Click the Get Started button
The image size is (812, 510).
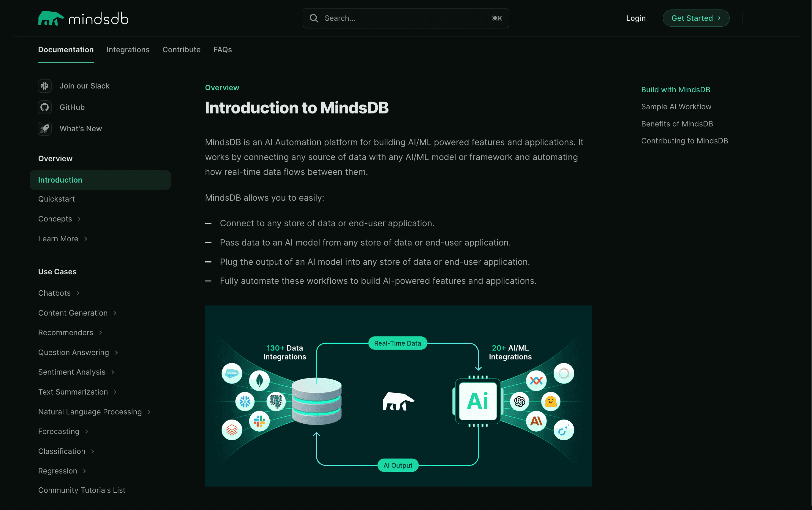696,18
